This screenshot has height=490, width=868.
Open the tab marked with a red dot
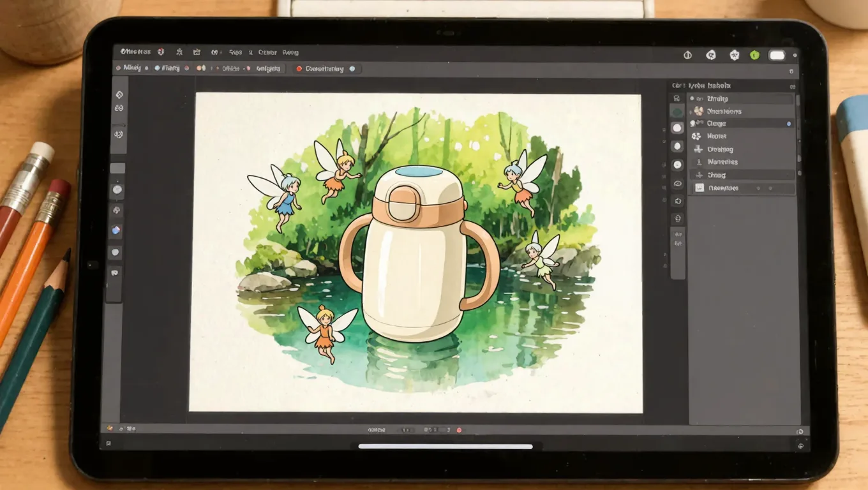coord(326,69)
